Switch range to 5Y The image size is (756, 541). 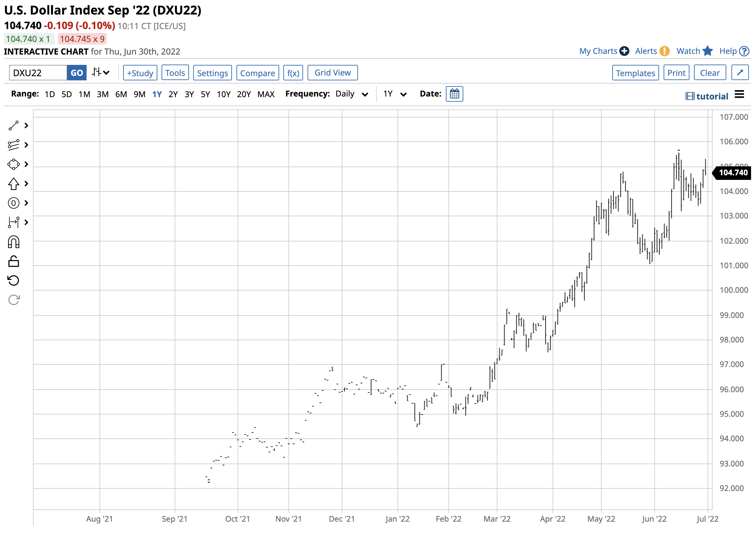pos(205,94)
